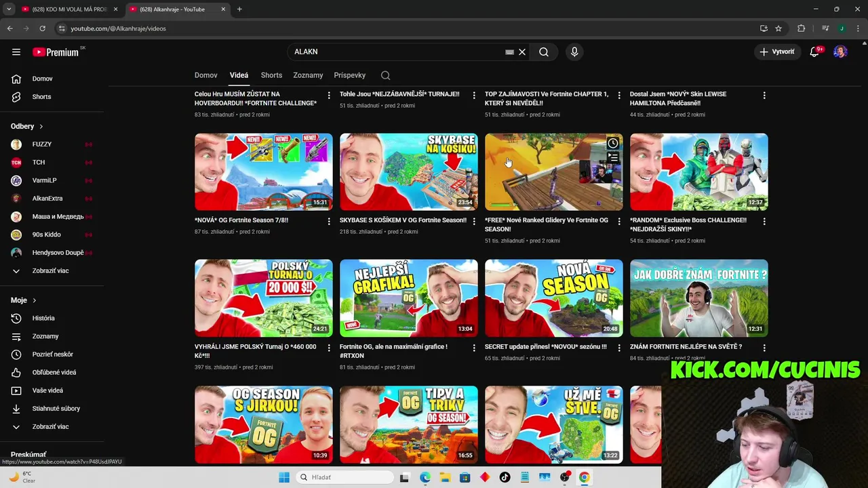Open the Zoznamy tab

click(x=308, y=75)
